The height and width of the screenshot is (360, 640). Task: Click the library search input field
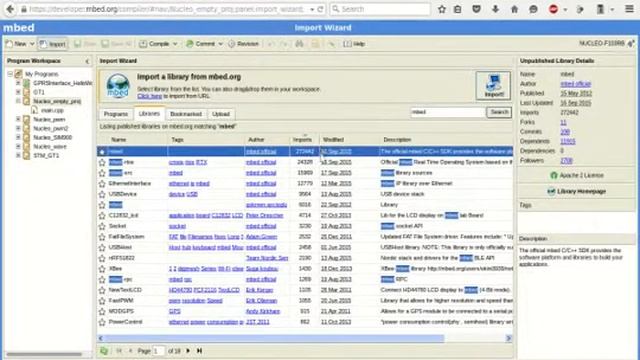point(448,112)
